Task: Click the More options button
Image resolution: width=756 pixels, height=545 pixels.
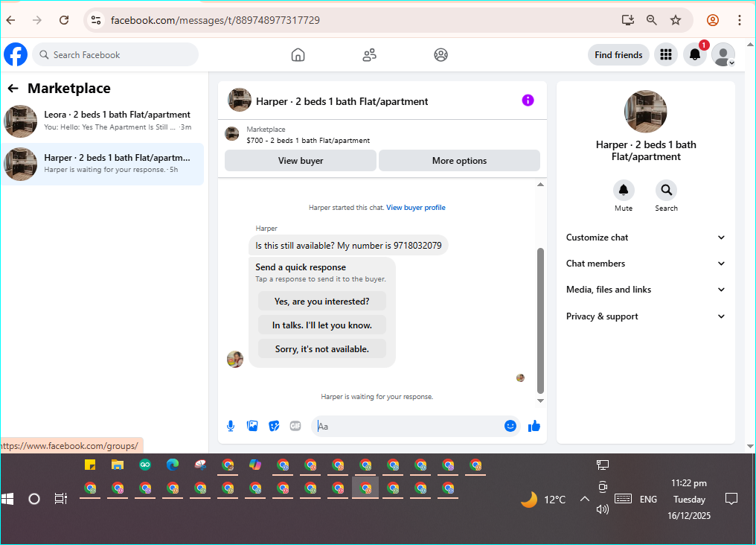Action: (459, 161)
